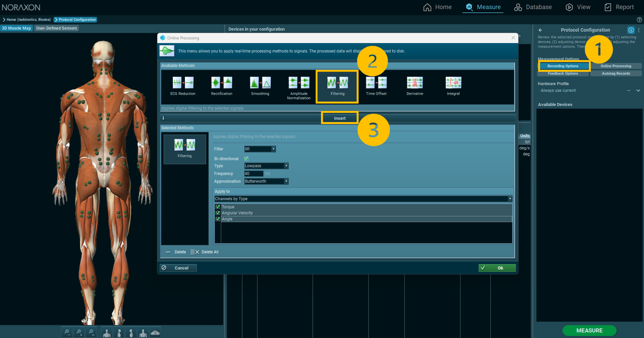Open the User-Defined Sensors tab
This screenshot has width=644, height=338.
click(57, 28)
